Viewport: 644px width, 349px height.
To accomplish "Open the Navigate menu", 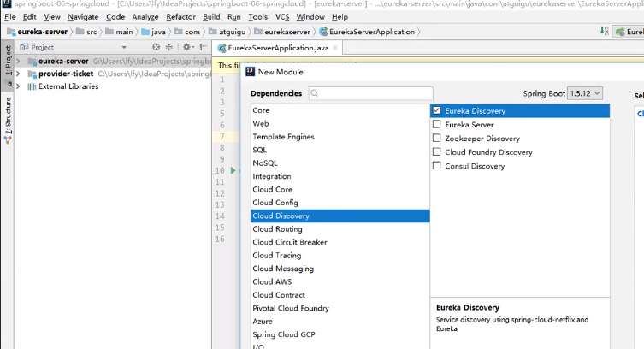I will [83, 17].
